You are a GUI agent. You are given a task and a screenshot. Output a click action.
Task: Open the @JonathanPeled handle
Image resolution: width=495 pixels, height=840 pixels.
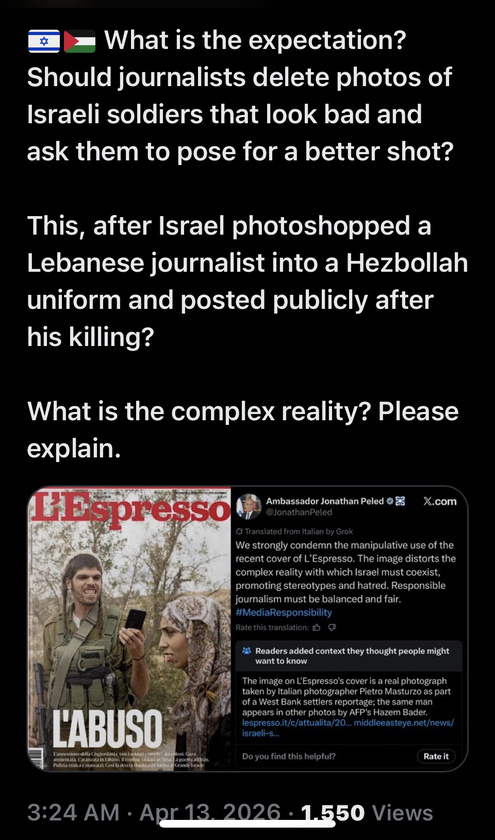(x=299, y=512)
